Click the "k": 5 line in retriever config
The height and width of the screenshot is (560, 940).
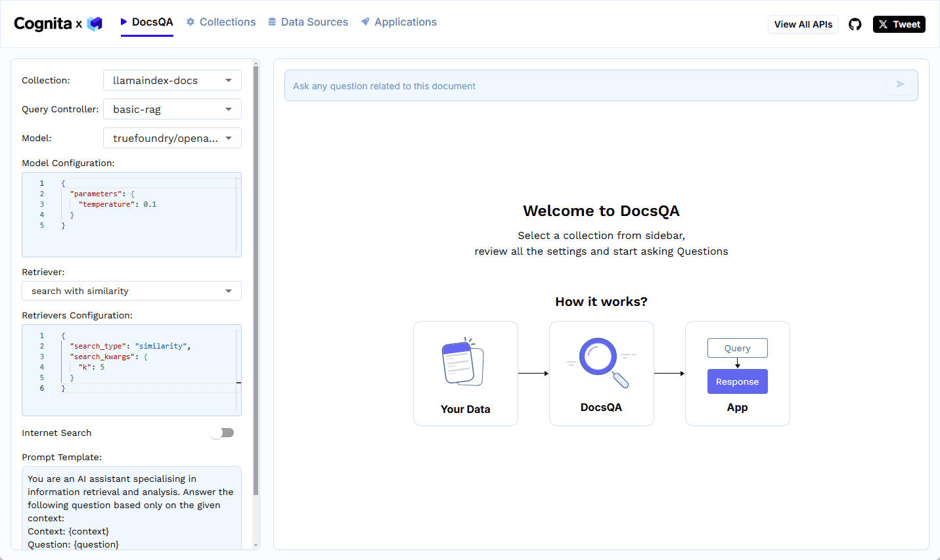point(91,367)
